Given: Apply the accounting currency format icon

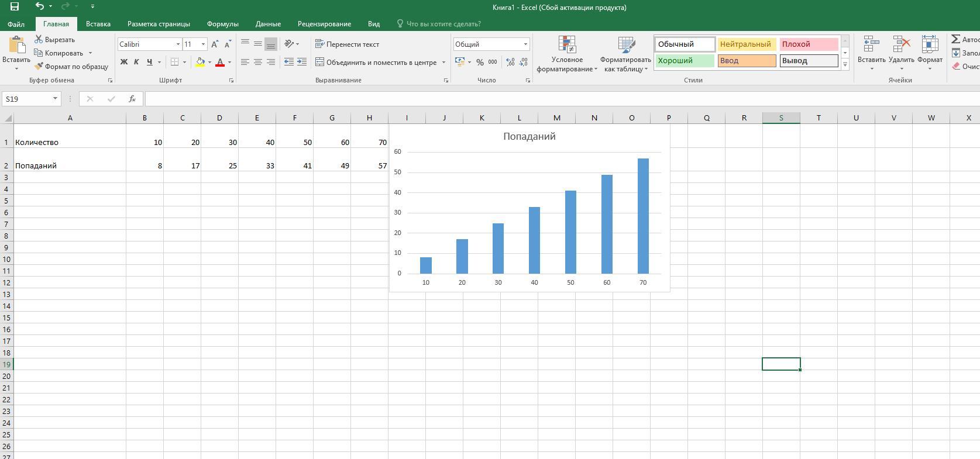Looking at the screenshot, I should (459, 62).
